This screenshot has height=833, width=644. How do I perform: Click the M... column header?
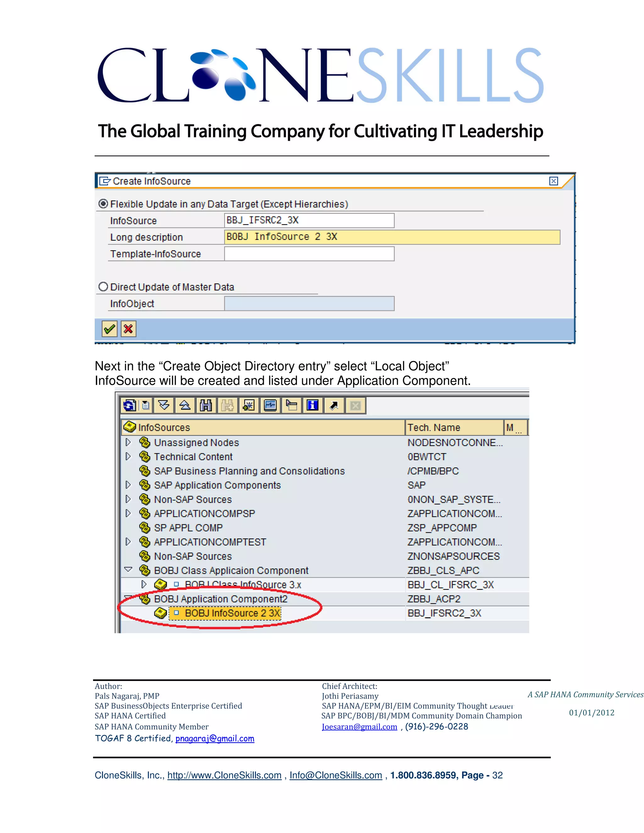(x=516, y=427)
